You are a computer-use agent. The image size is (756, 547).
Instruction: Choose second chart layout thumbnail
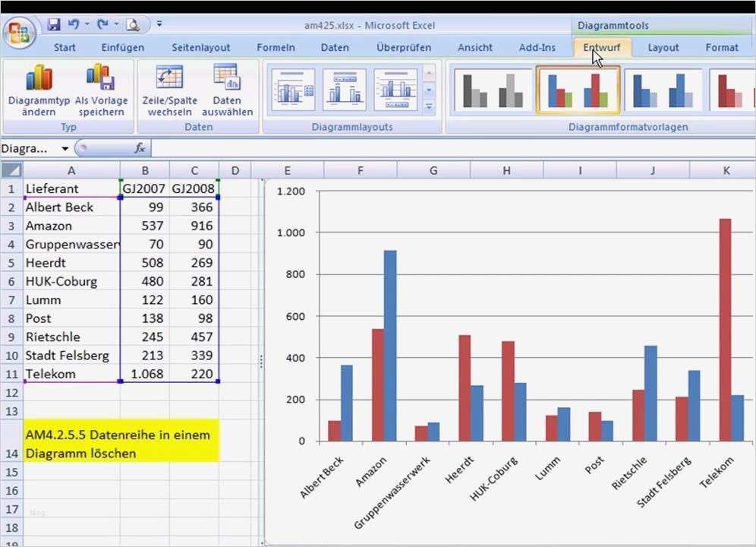click(345, 90)
